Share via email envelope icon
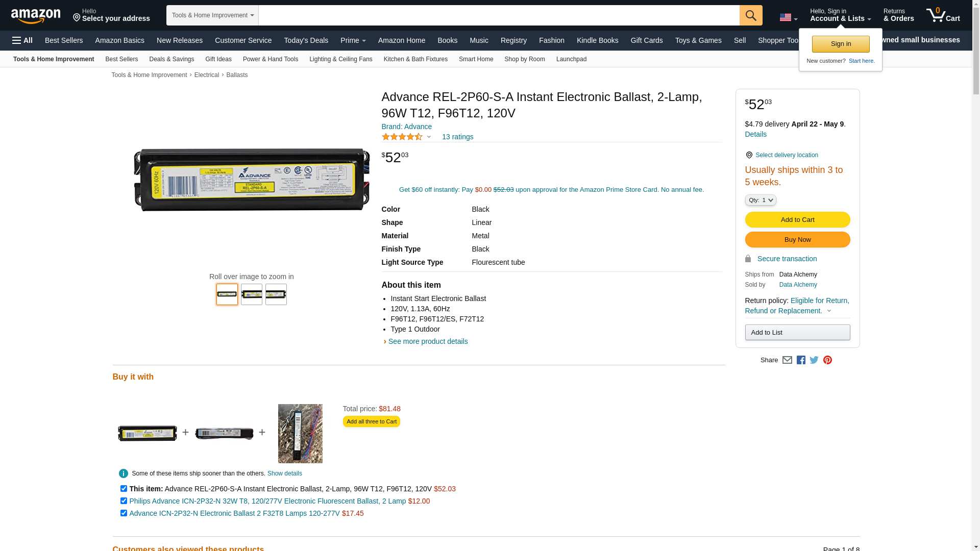The height and width of the screenshot is (551, 980). [x=787, y=360]
